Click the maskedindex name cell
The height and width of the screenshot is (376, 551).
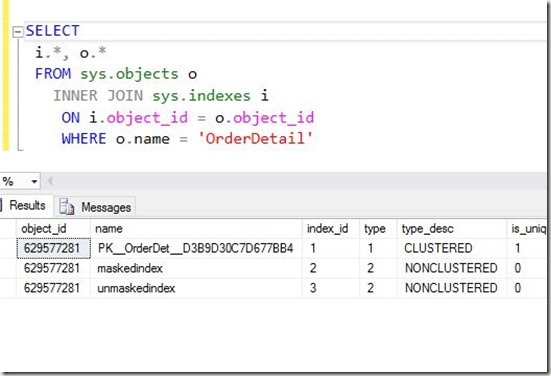[x=196, y=269]
